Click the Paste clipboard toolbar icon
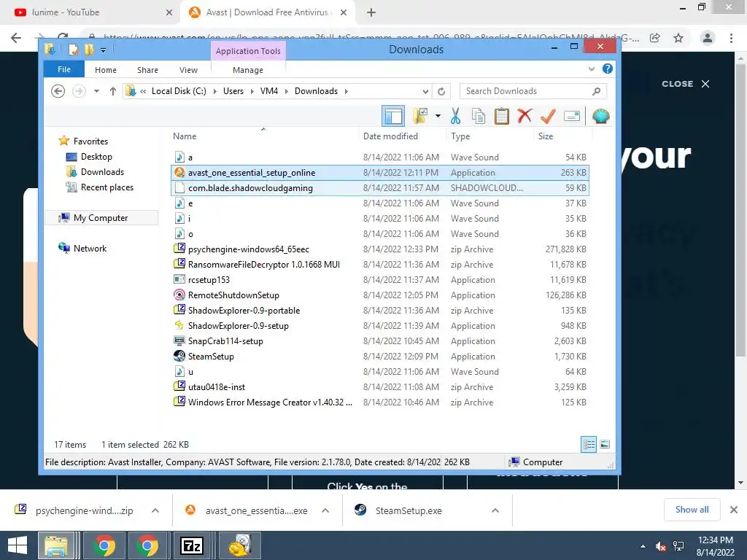 click(x=501, y=116)
